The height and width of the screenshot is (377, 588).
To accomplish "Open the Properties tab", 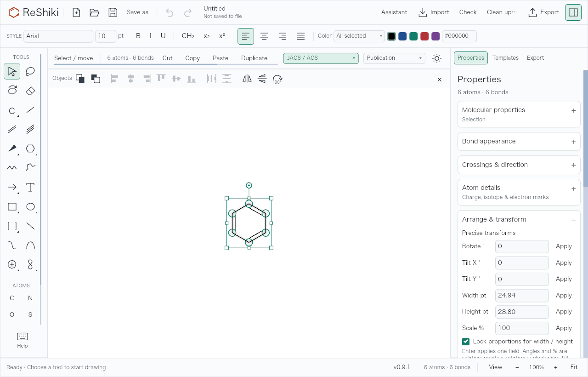I will [471, 58].
